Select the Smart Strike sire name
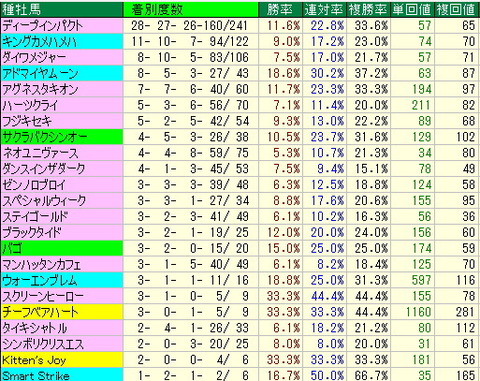The image size is (480, 381). 36,376
